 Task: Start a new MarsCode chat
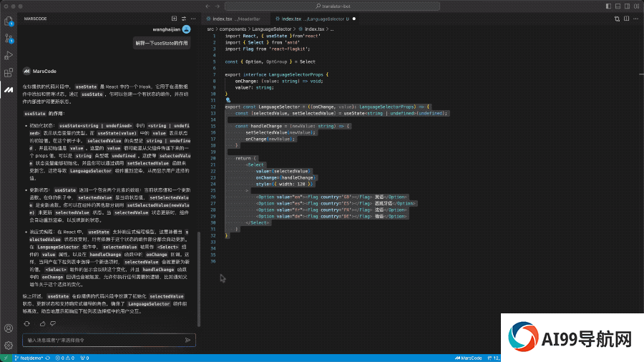(x=174, y=19)
